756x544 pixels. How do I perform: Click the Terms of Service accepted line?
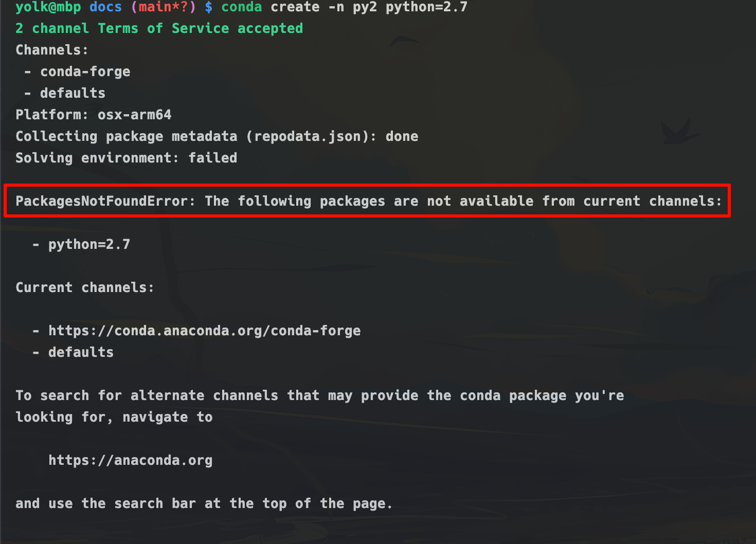pos(159,28)
